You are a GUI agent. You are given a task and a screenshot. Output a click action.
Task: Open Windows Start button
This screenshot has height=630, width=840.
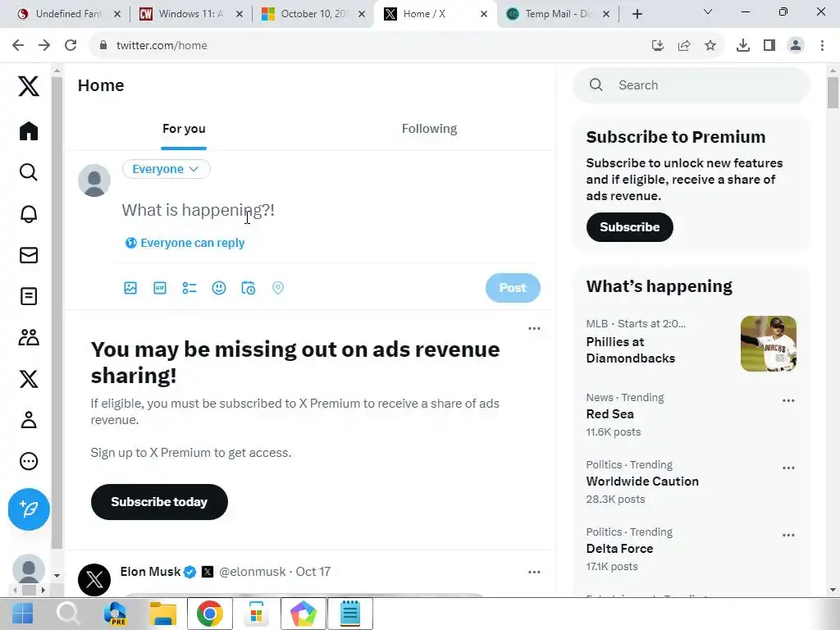tap(22, 614)
